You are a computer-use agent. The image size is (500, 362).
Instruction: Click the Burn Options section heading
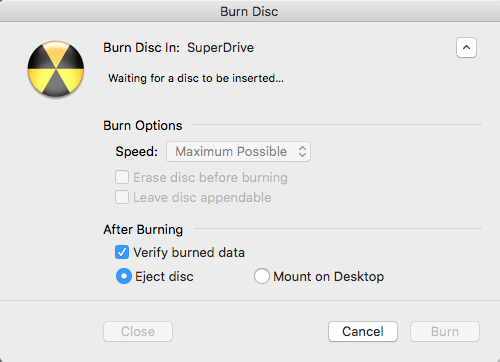(x=143, y=126)
